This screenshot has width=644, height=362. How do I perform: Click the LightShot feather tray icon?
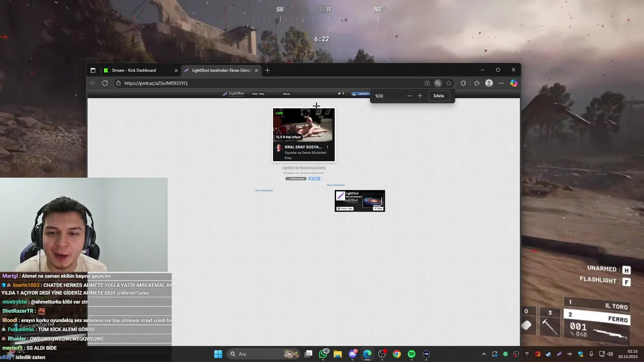[559, 354]
